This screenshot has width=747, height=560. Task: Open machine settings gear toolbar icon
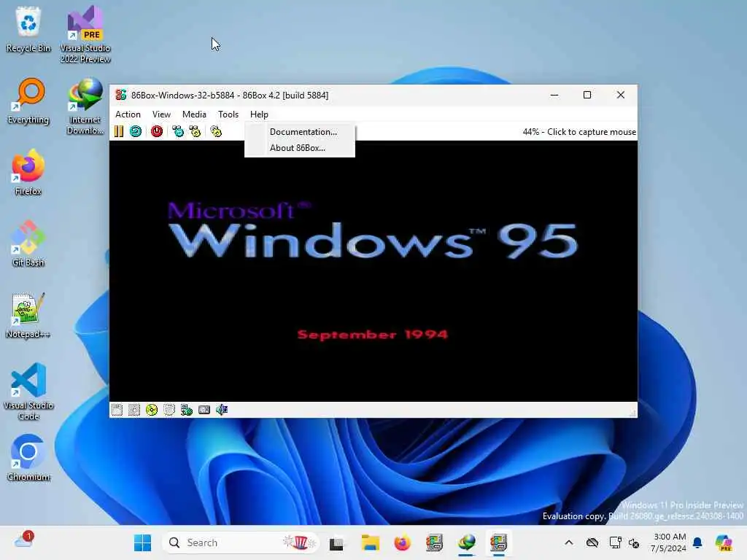pos(216,131)
